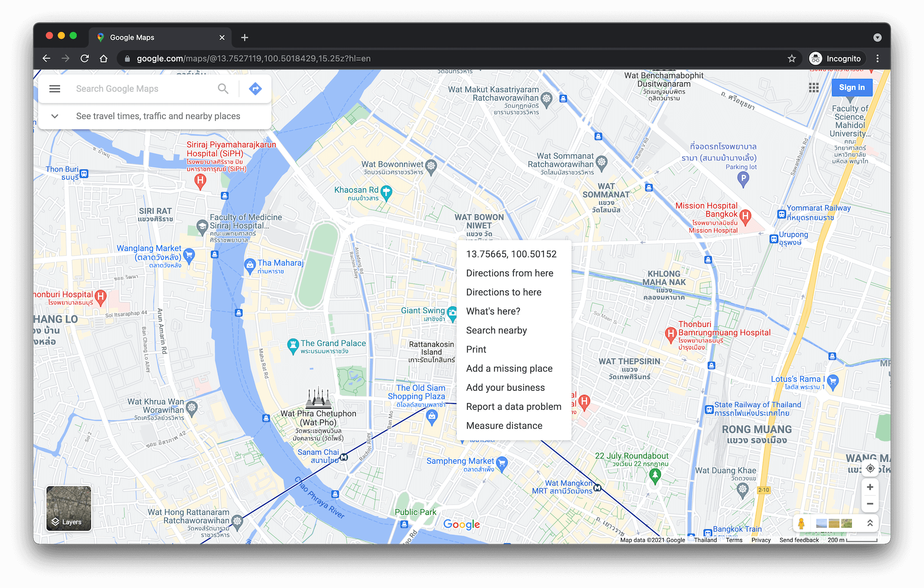
Task: Click Yommarat Railway station icon
Action: pos(782,214)
